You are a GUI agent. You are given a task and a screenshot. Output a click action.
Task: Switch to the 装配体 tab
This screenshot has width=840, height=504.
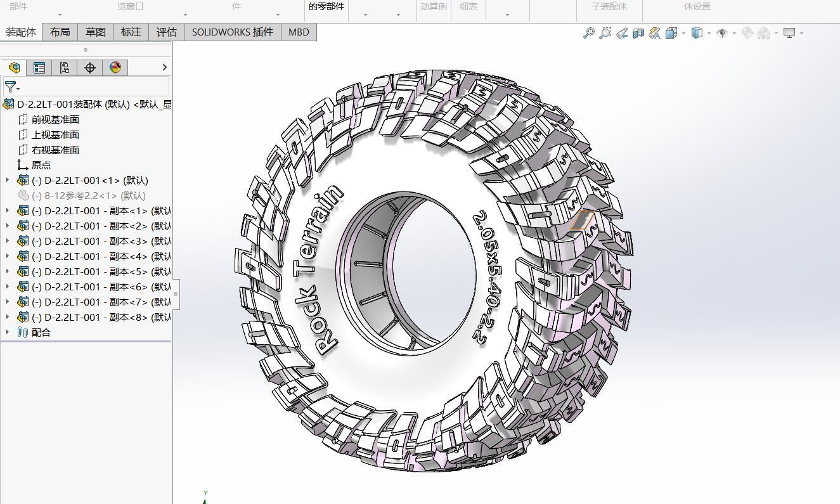pyautogui.click(x=21, y=32)
